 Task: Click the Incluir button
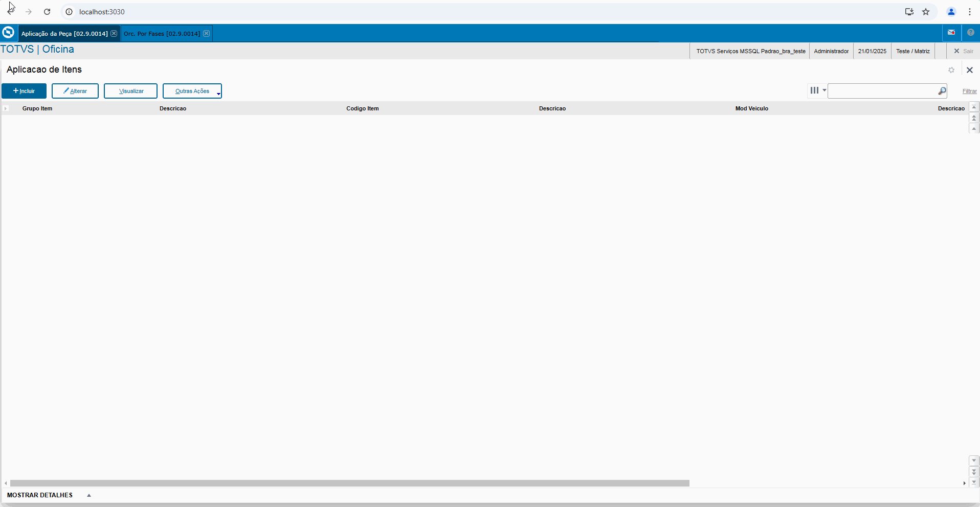[x=24, y=91]
